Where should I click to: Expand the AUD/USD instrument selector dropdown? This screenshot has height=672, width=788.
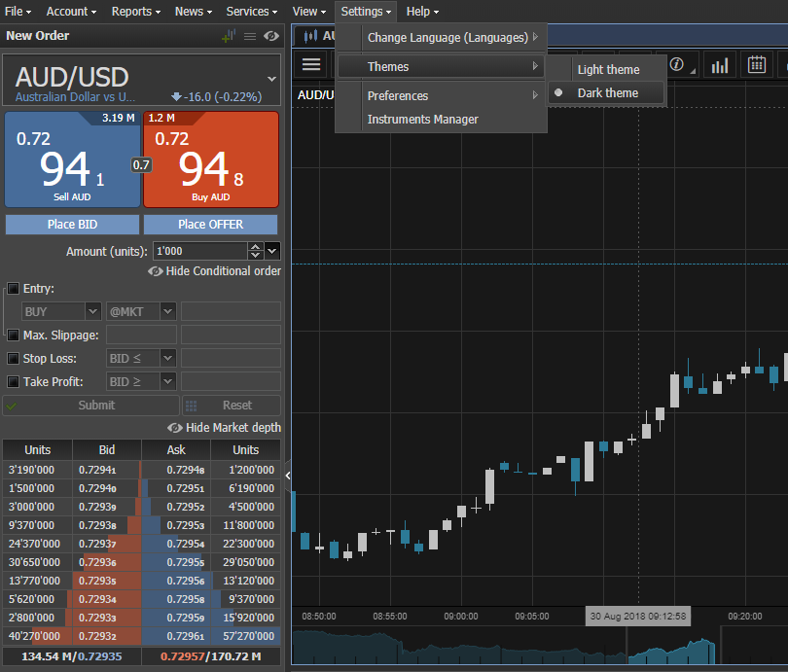coord(271,78)
